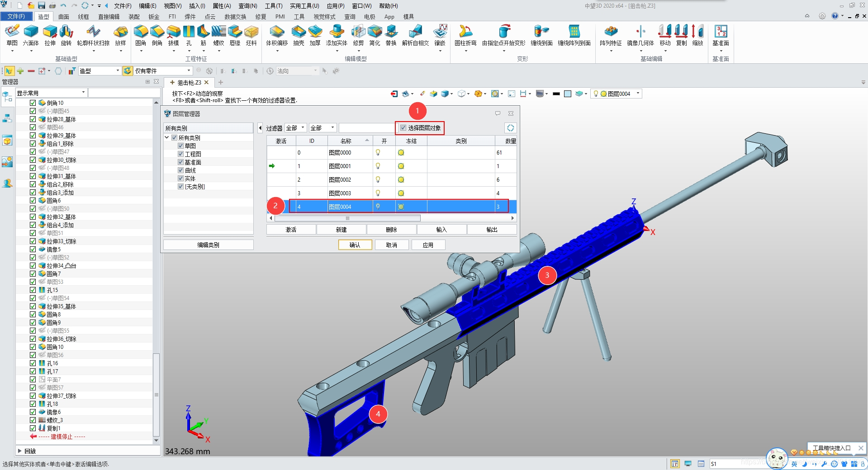Click the 倒角 chamfer tool
The image size is (868, 470).
(x=157, y=35)
